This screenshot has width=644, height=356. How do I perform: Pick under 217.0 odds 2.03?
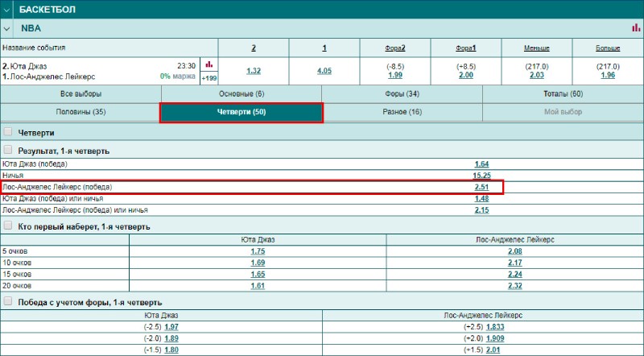pyautogui.click(x=536, y=75)
